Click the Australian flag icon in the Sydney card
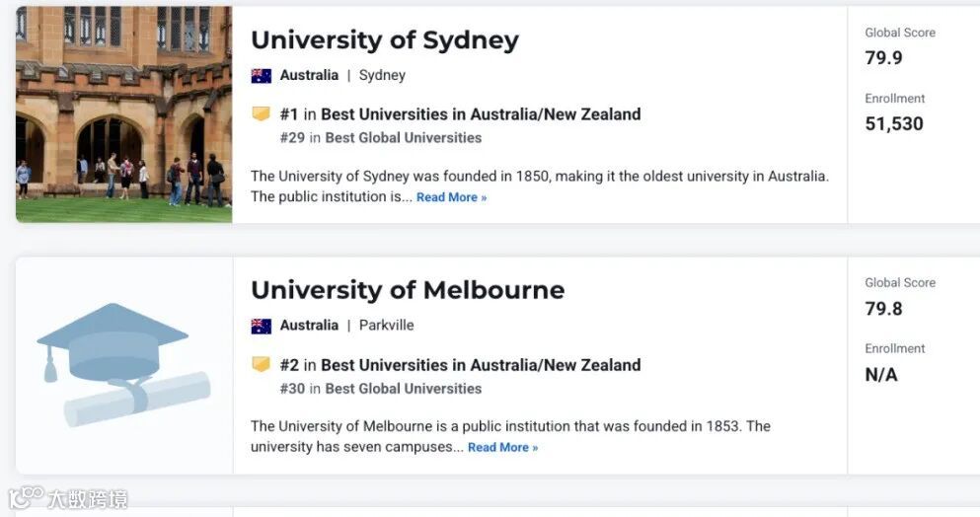 [262, 76]
